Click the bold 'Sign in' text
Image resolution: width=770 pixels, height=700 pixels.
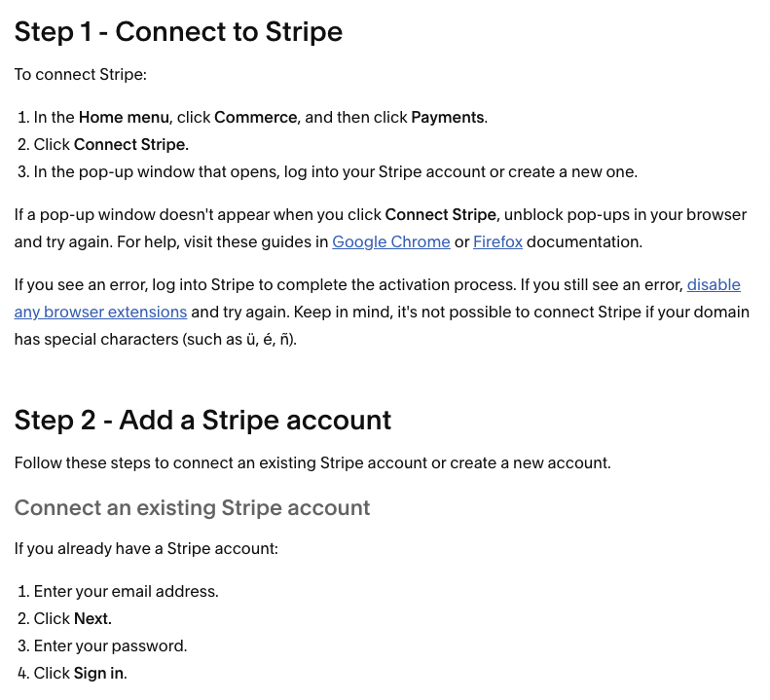tap(98, 674)
